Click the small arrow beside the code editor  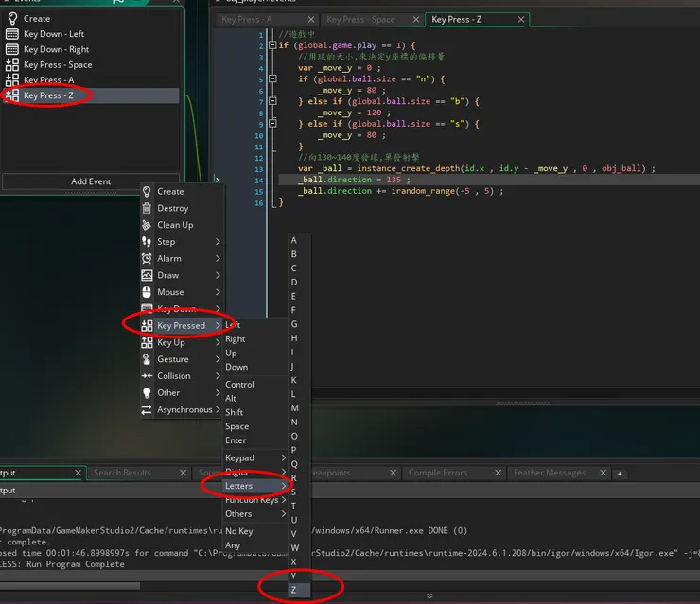217,180
